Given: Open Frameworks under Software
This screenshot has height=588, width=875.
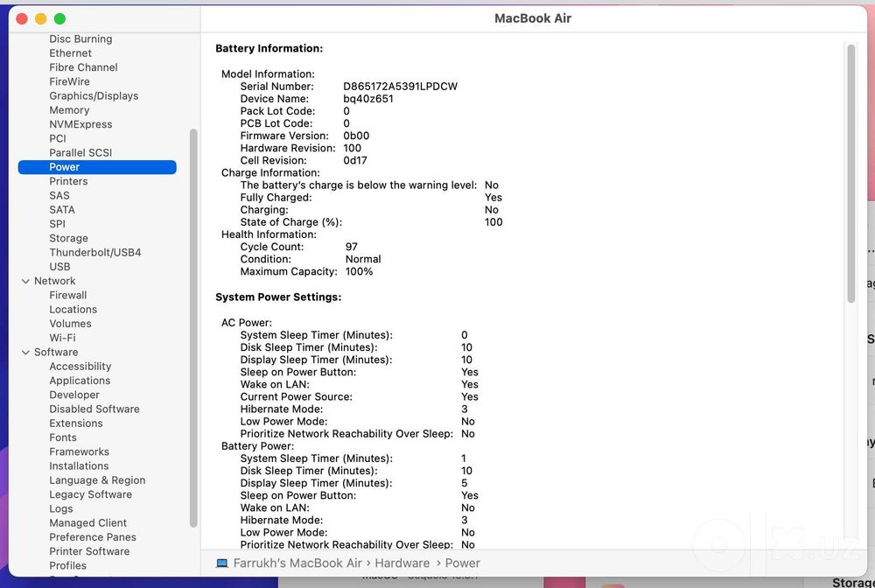Looking at the screenshot, I should pos(79,451).
